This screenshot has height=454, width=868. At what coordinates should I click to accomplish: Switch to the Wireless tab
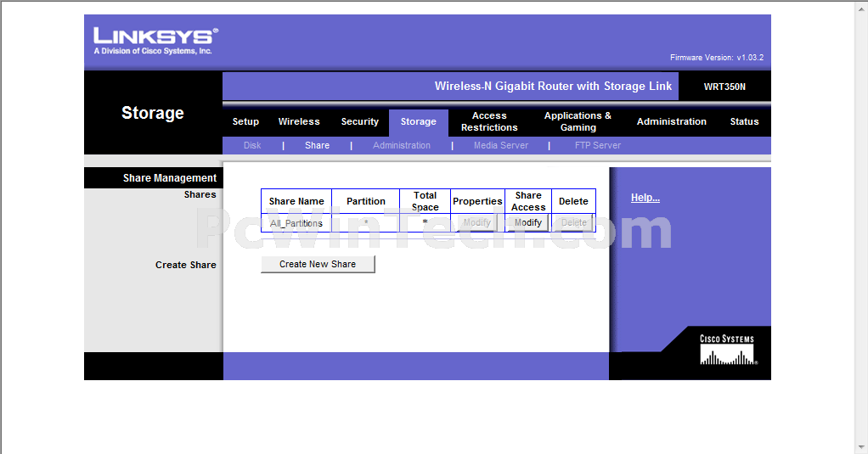(x=299, y=121)
